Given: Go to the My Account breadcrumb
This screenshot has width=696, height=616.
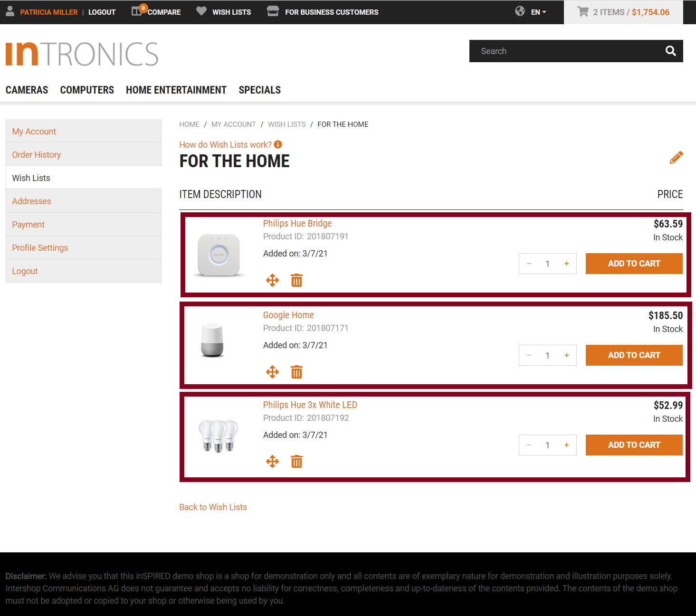Looking at the screenshot, I should point(233,124).
